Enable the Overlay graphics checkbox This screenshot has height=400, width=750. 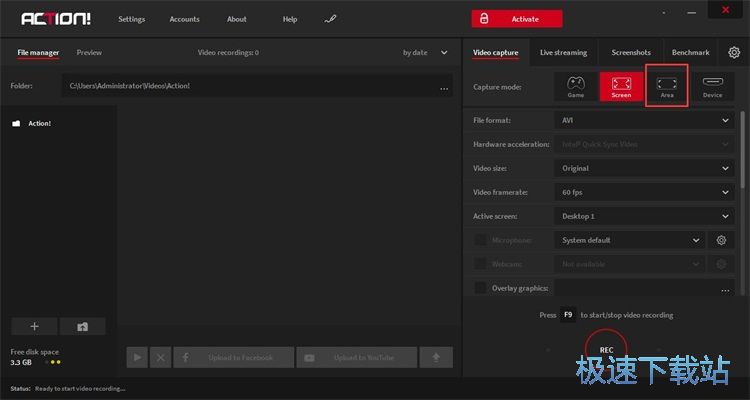coord(480,288)
